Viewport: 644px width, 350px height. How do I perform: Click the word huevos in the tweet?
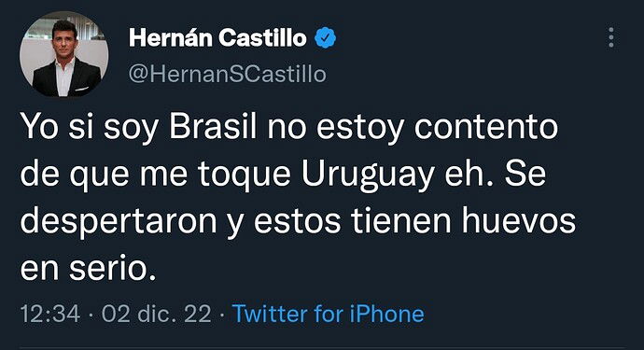pos(519,220)
